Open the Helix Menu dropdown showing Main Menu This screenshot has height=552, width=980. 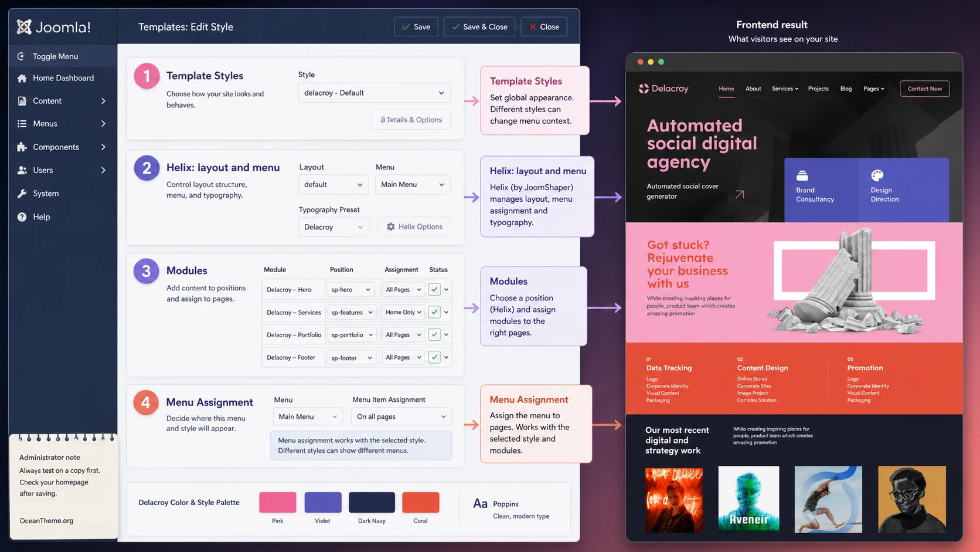(413, 184)
